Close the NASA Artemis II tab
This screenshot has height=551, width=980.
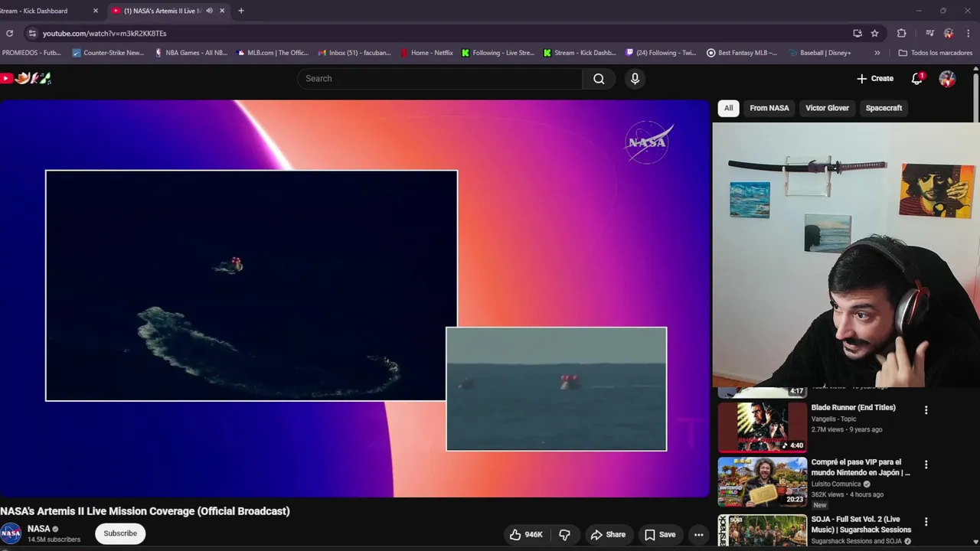[x=222, y=11]
